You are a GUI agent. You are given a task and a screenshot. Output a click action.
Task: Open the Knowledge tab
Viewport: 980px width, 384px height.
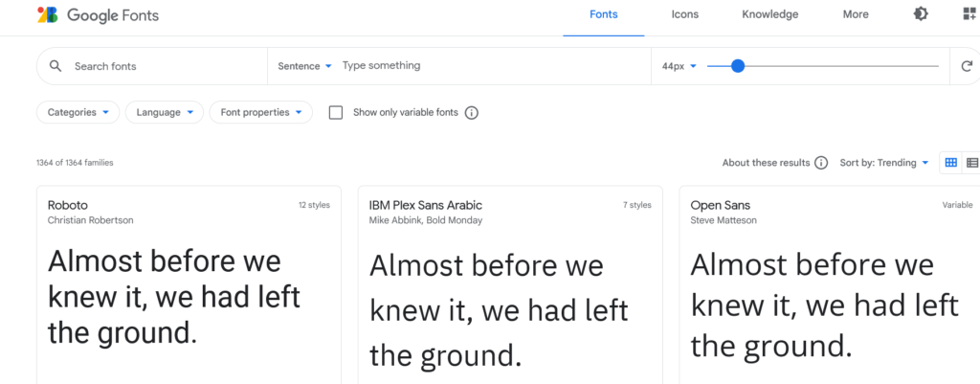[x=770, y=14]
